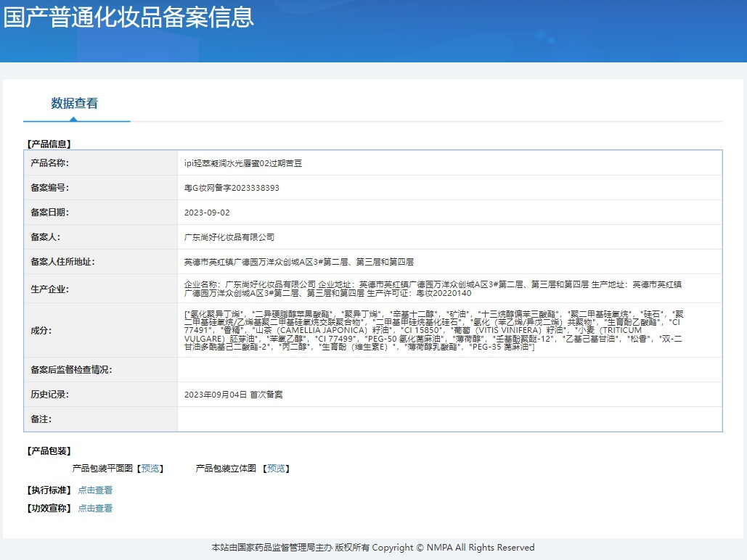
Task: Click the NMPA copyright footer text
Action: coord(373,548)
